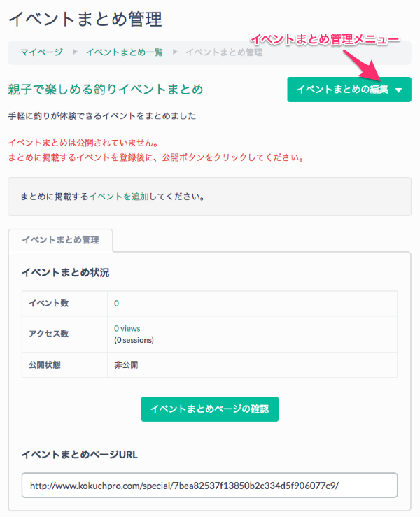Follow the イベントを追加 link
The width and height of the screenshot is (420, 517).
click(x=118, y=197)
